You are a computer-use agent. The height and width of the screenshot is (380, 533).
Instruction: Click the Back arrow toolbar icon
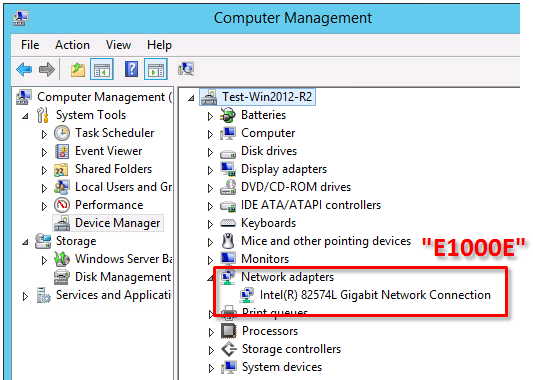coord(24,69)
